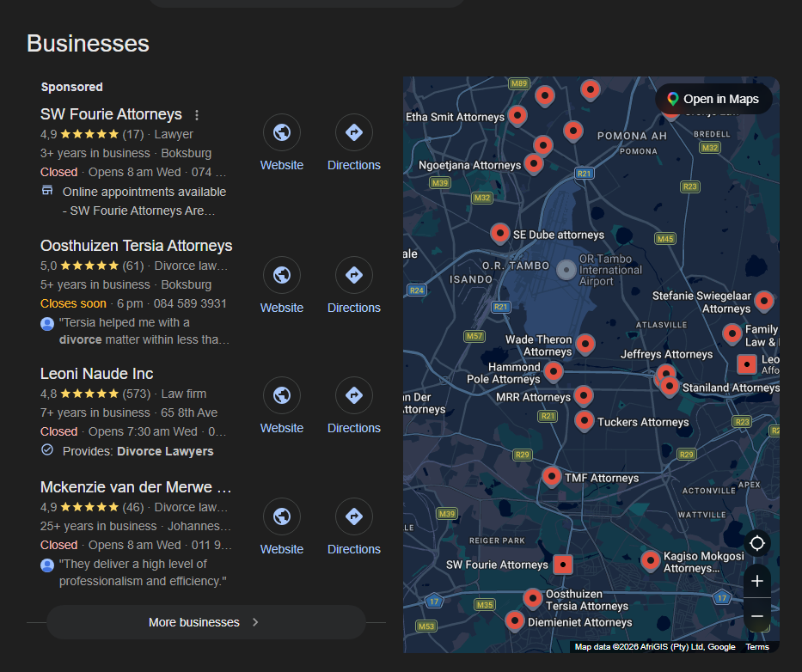Click the map zoom out minus button
This screenshot has height=672, width=802.
click(x=757, y=616)
